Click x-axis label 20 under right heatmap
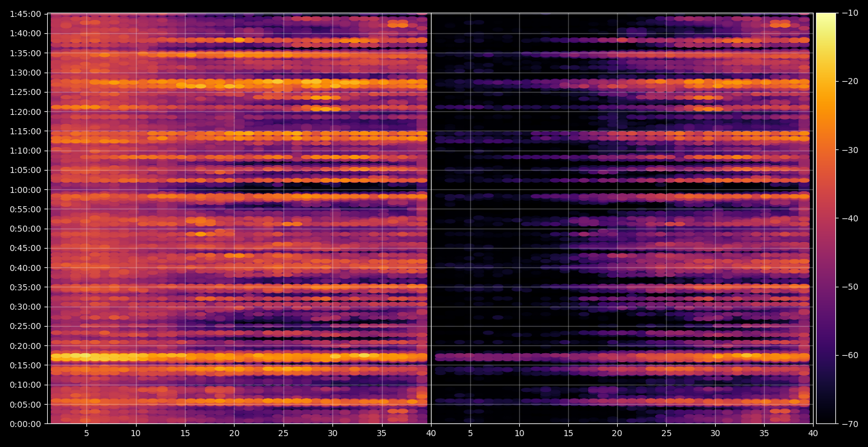 click(x=617, y=434)
